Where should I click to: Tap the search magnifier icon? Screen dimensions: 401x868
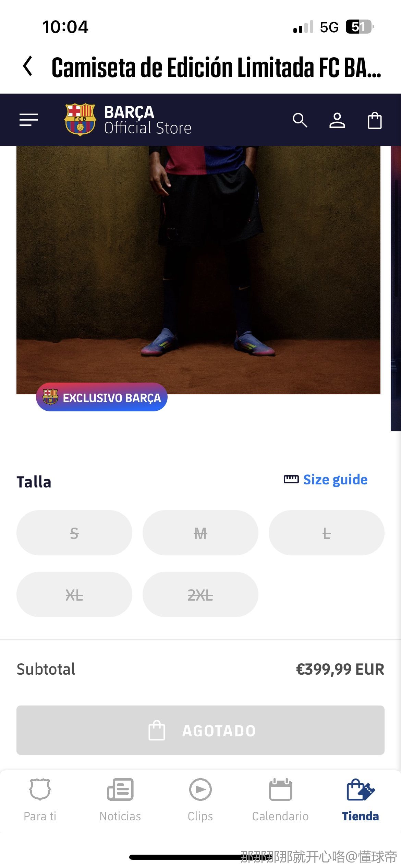point(300,120)
